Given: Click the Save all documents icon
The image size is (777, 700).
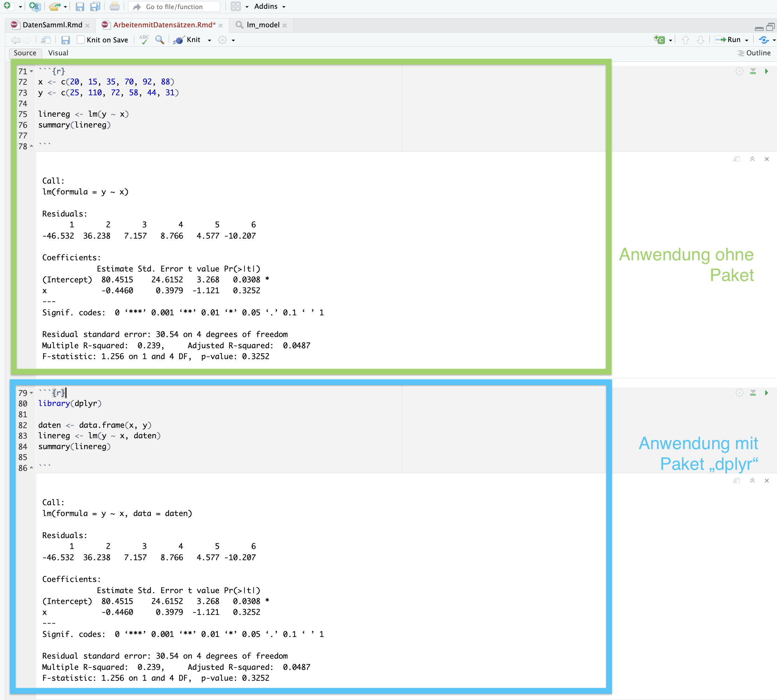Looking at the screenshot, I should pyautogui.click(x=95, y=7).
